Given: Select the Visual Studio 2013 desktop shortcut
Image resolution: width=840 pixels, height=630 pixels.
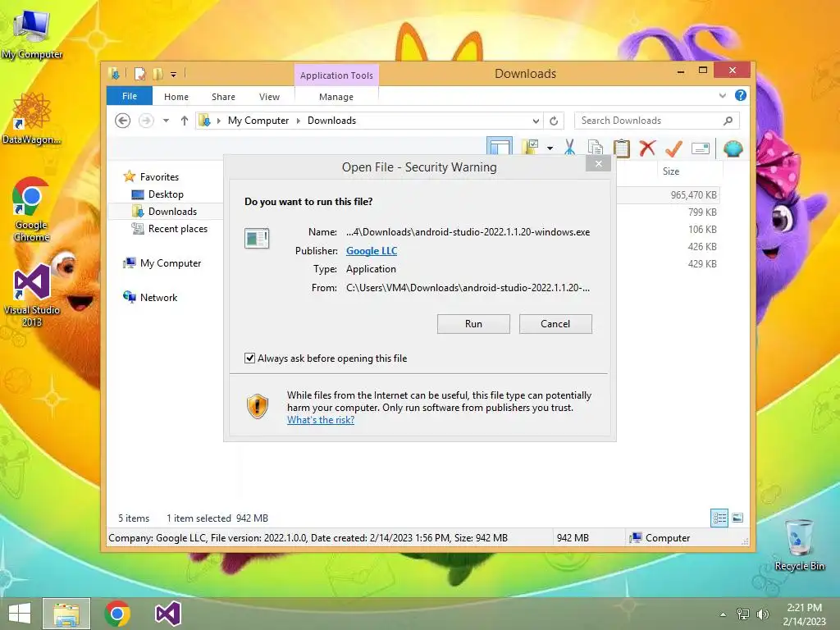Looking at the screenshot, I should point(32,295).
